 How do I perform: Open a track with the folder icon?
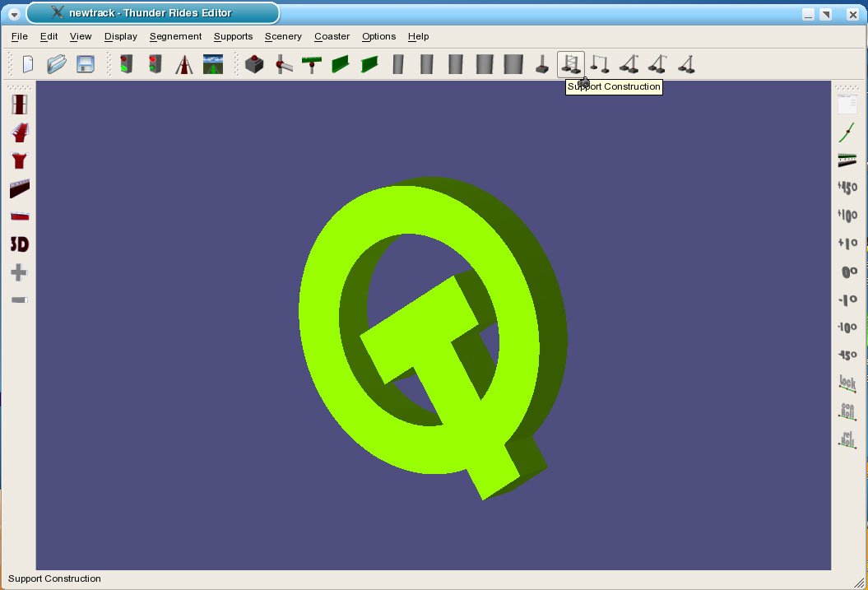[57, 64]
